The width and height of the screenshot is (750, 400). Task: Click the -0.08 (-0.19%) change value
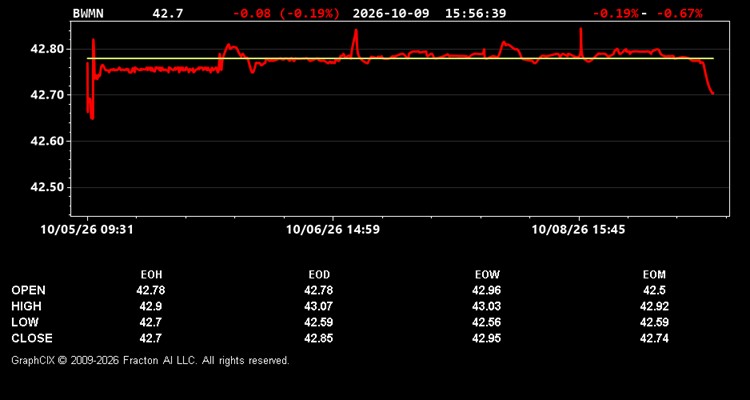[x=287, y=13]
